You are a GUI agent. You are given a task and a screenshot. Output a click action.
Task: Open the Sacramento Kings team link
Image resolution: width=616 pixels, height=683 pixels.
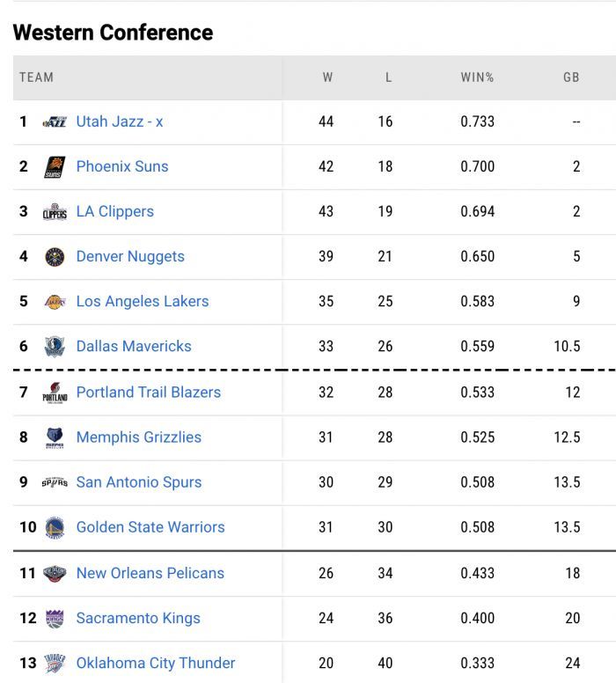pyautogui.click(x=138, y=619)
